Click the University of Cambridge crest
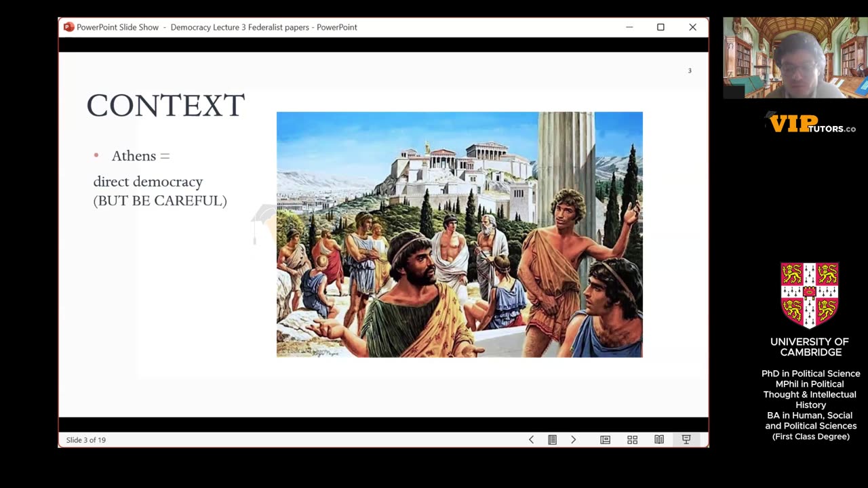 (810, 296)
